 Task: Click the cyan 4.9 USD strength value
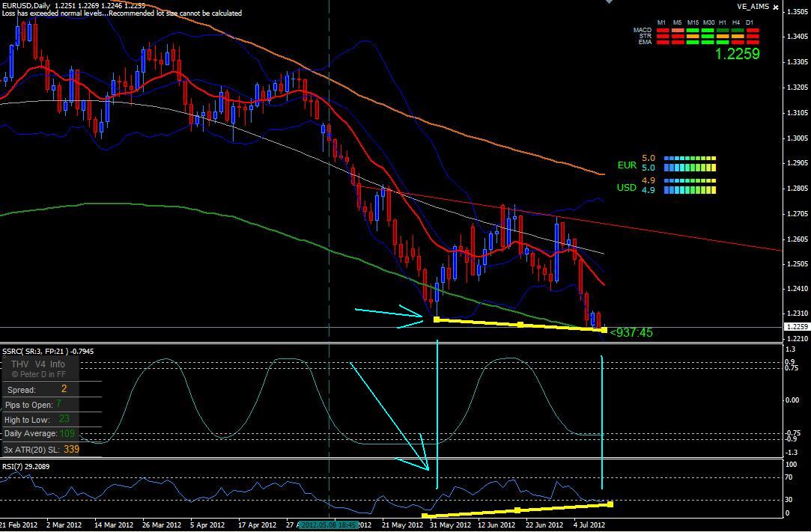click(649, 190)
